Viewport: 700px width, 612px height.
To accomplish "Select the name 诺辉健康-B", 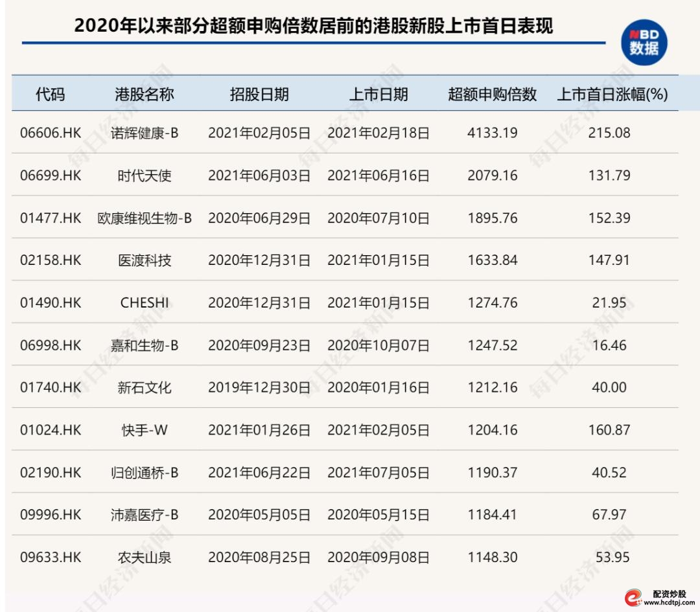I will 144,133.
